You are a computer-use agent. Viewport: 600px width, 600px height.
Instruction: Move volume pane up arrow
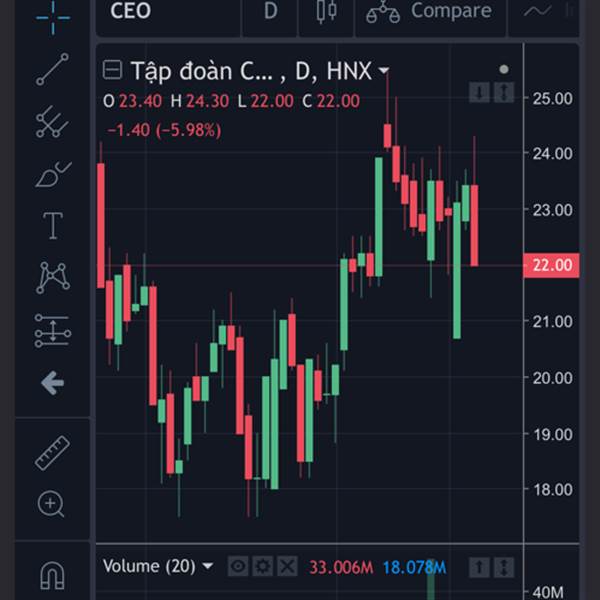[x=479, y=567]
